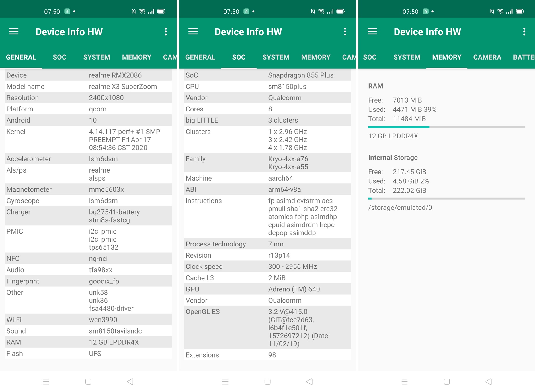This screenshot has height=392, width=535.
Task: Tap Accelerometer row lsm6dsm
Action: (x=88, y=159)
